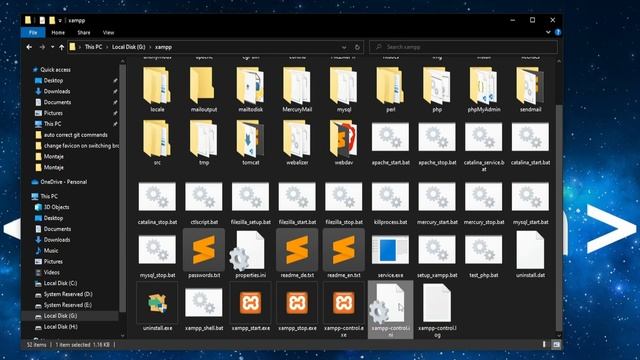Viewport: 640px width, 360px height.
Task: Open Pictures under Quick access
Action: point(53,113)
